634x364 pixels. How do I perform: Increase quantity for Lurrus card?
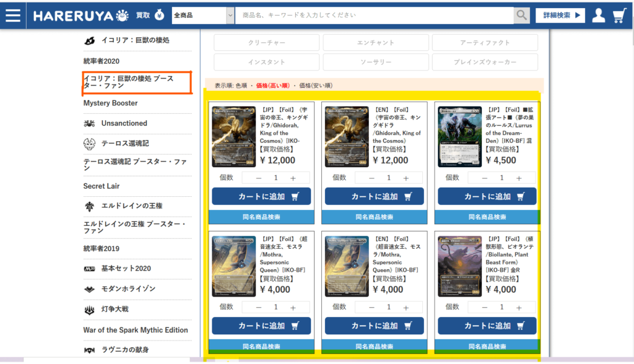519,178
